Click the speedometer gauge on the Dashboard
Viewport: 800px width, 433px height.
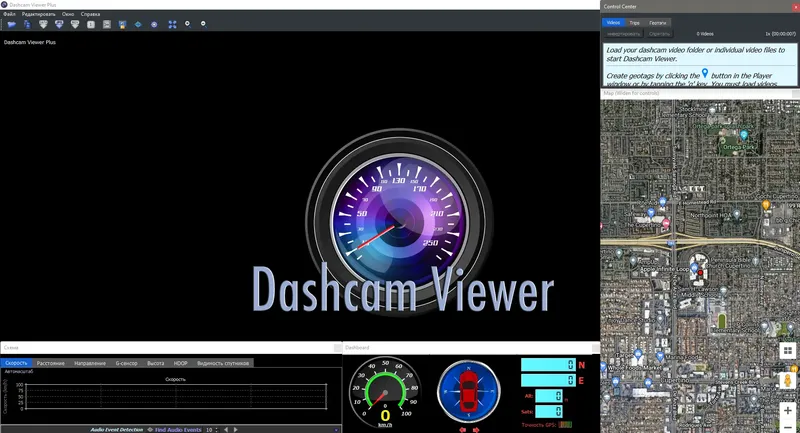[x=385, y=391]
